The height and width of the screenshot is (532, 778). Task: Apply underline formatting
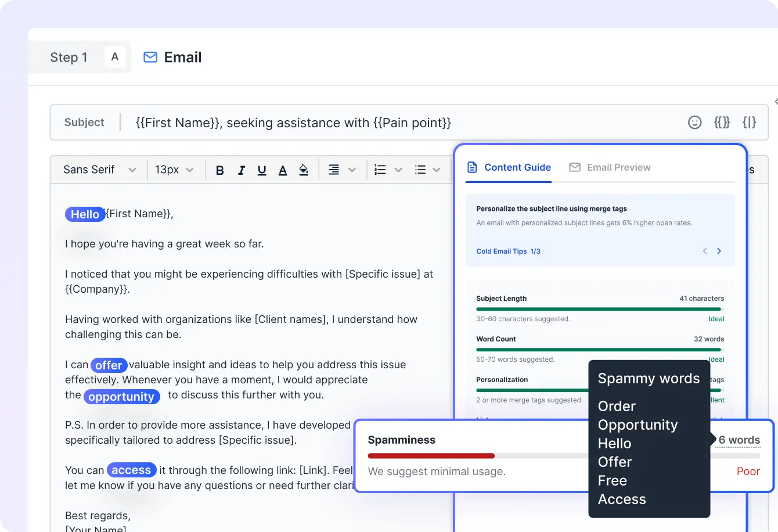[262, 170]
